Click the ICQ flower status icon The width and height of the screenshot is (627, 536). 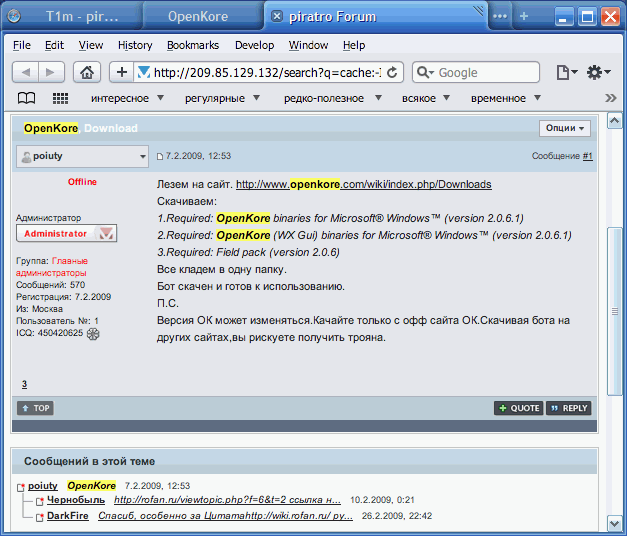coord(93,334)
